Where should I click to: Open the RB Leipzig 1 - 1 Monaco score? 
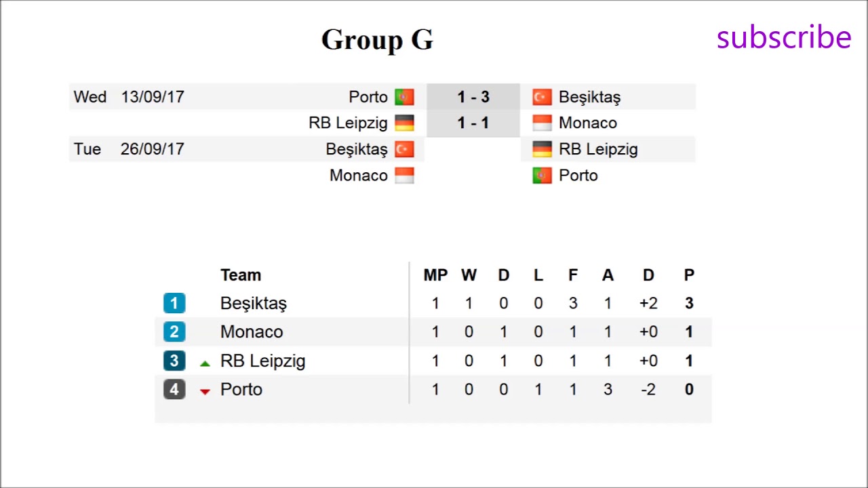(x=473, y=123)
